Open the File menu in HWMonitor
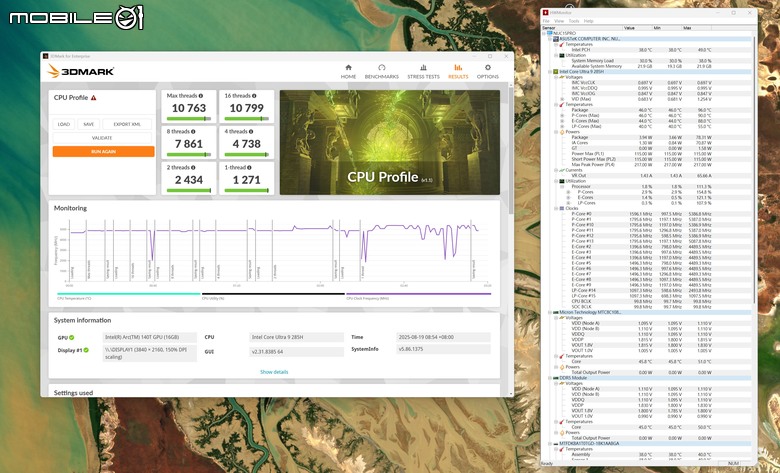780x473 pixels. [x=546, y=21]
